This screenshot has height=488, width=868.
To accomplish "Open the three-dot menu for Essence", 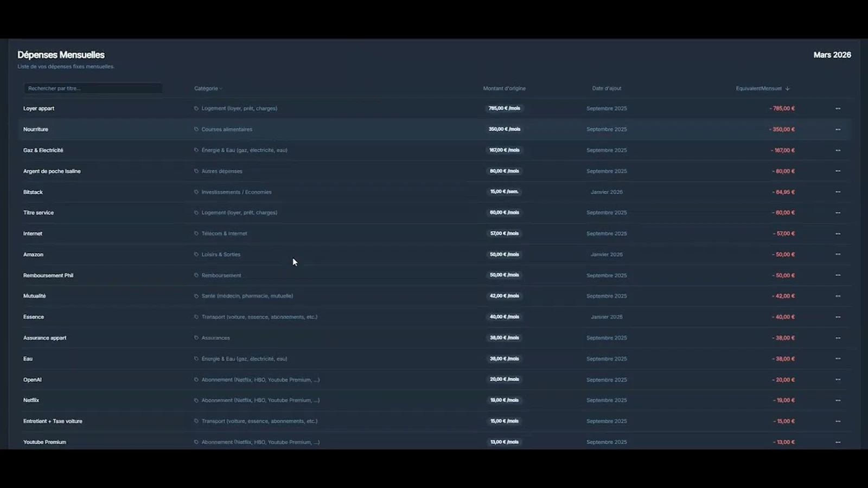I will pos(838,317).
